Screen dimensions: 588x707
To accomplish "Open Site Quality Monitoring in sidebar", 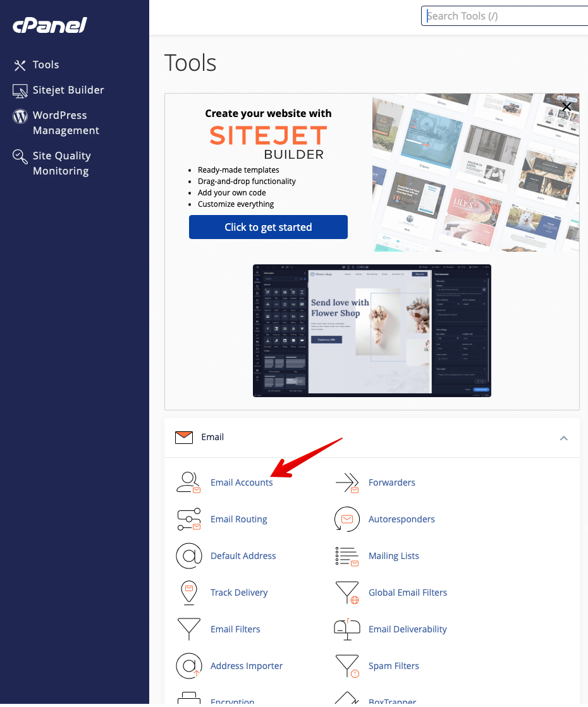I will (x=62, y=164).
